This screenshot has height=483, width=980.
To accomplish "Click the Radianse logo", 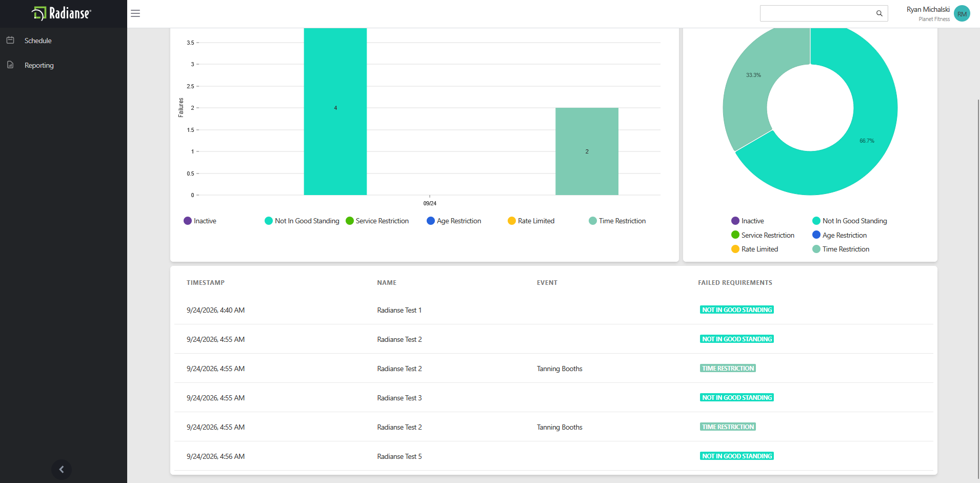I will pyautogui.click(x=62, y=13).
